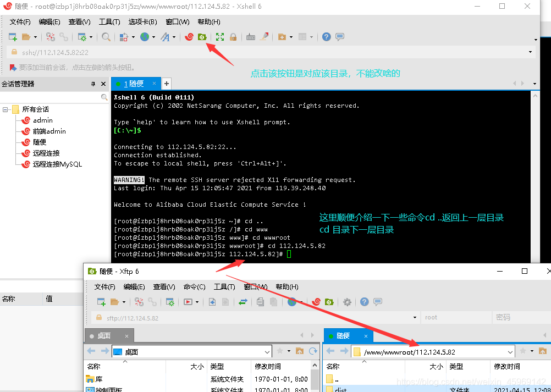Screen dimensions: 551x392
Task: Click the copy files icon in Xftp toolbar
Action: pyautogui.click(x=261, y=302)
